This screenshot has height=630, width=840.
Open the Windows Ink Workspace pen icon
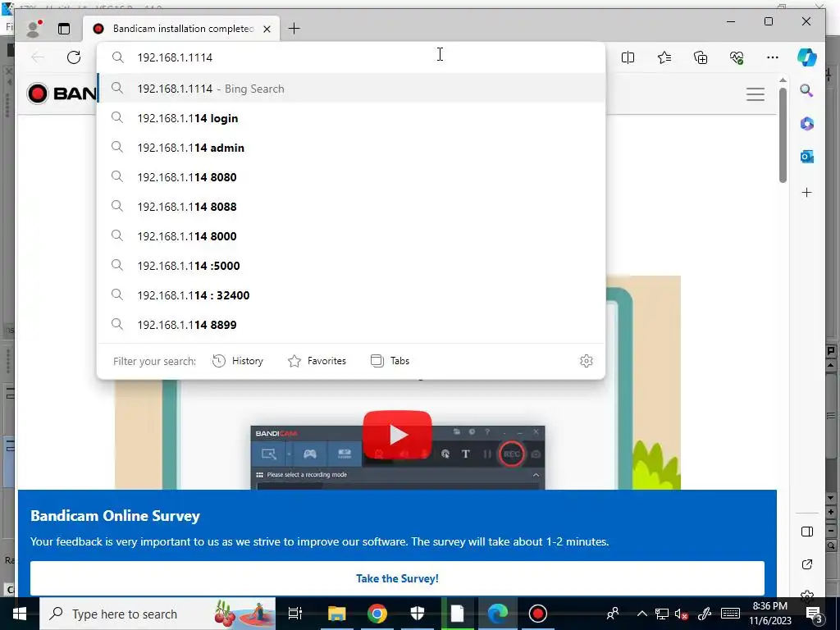705,614
